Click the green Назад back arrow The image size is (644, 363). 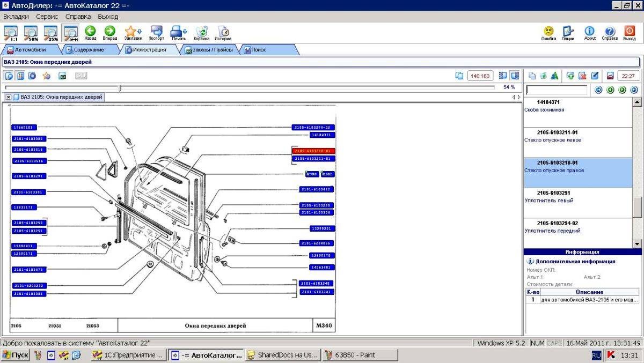point(90,33)
